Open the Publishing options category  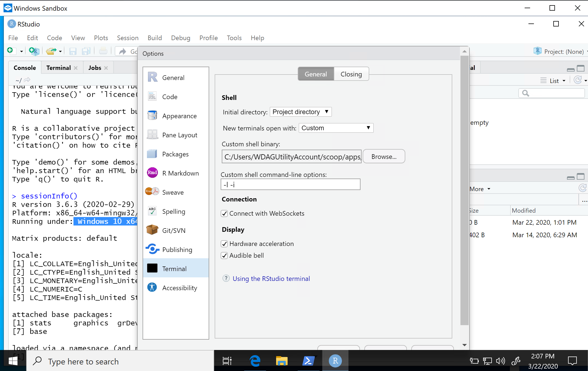pos(177,250)
